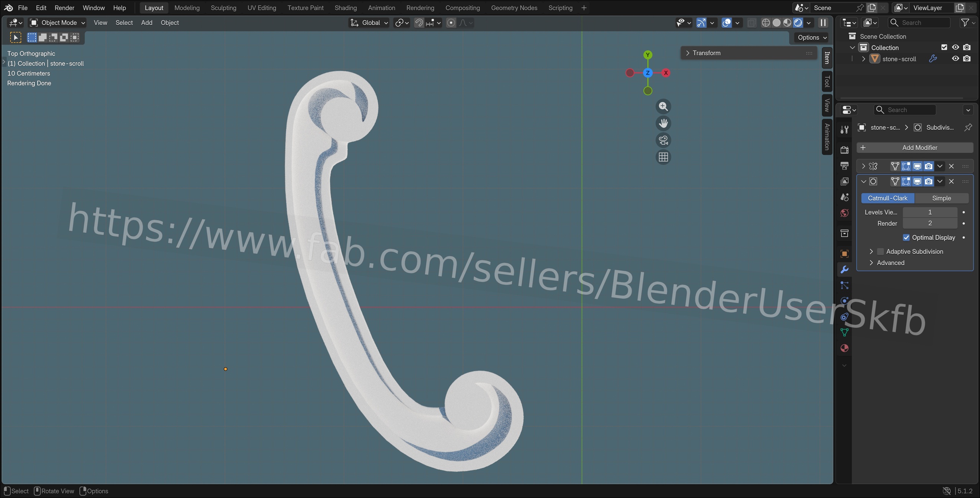Collapse the Subdivision modifier panel

click(864, 182)
